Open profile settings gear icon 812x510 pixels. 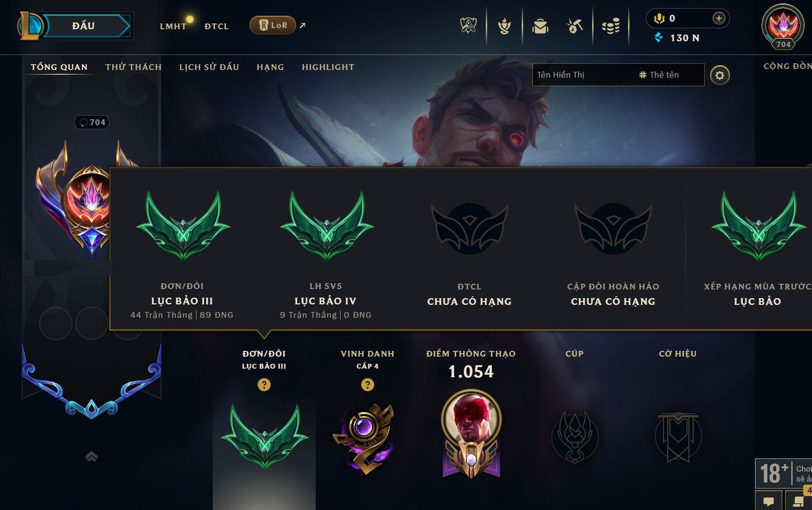point(720,75)
